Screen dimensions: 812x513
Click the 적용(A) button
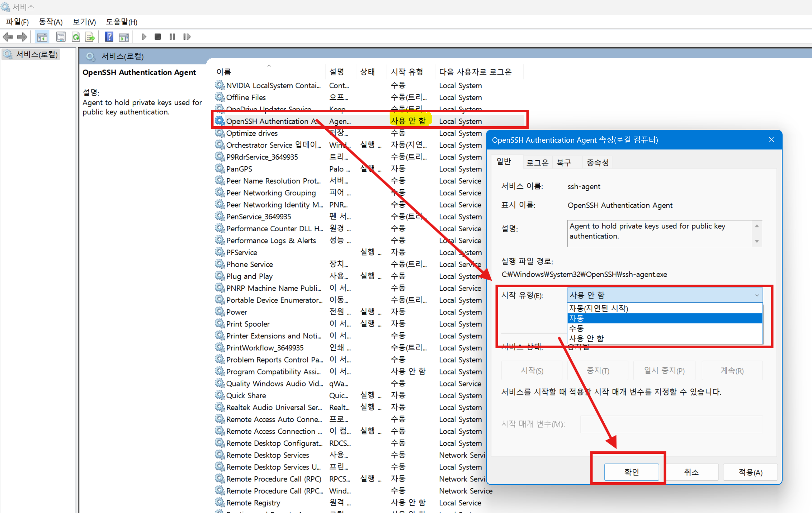click(x=750, y=472)
